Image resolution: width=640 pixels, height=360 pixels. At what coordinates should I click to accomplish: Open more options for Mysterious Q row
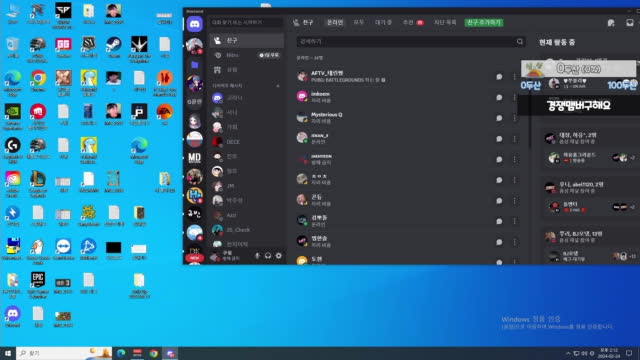tap(515, 118)
